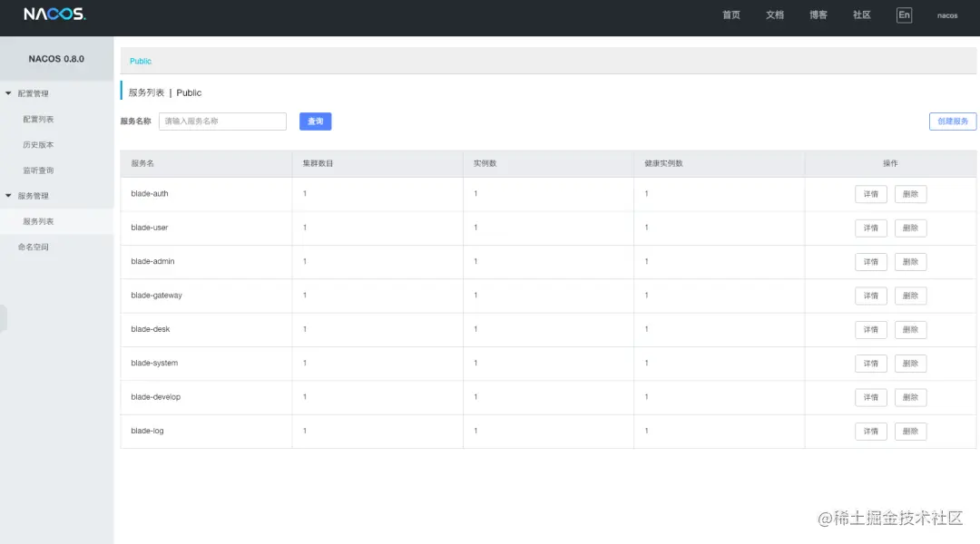Open the nacos user menu
The height and width of the screenshot is (544, 980).
pyautogui.click(x=946, y=15)
